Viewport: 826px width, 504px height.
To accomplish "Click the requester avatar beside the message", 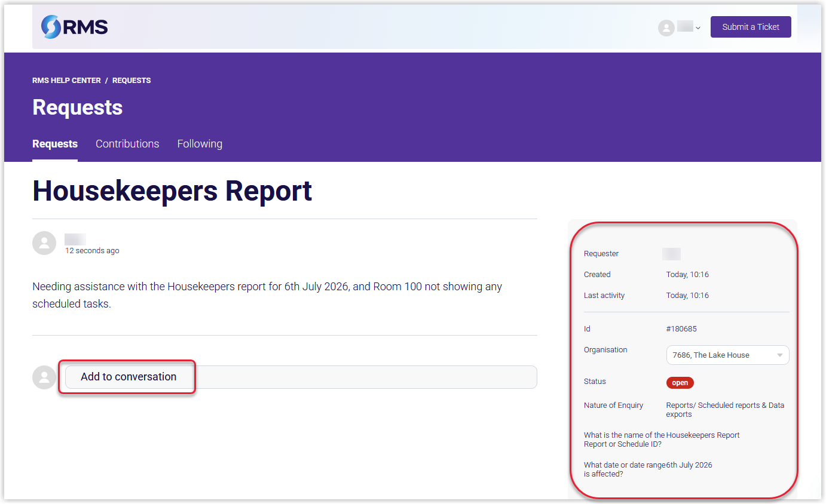I will [x=44, y=243].
